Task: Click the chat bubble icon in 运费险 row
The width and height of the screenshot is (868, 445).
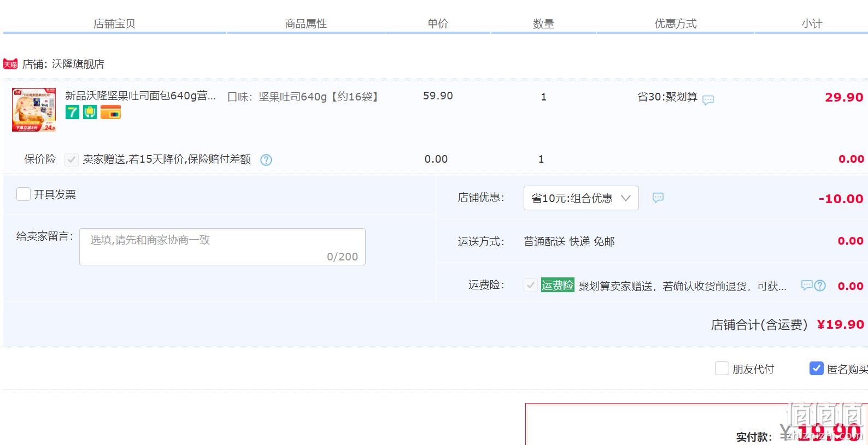Action: 807,285
